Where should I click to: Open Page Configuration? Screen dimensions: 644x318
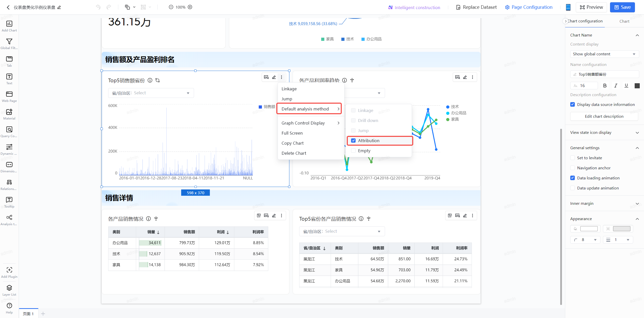click(528, 7)
